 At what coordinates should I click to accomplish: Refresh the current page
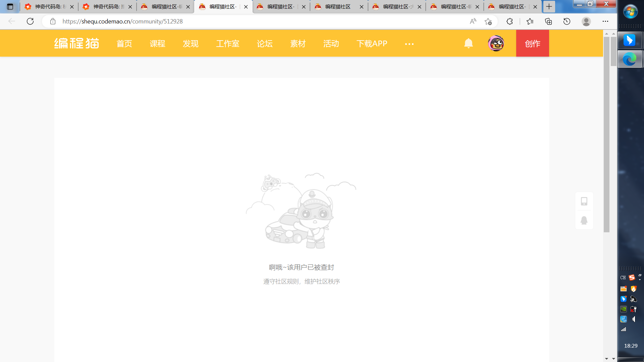point(30,21)
